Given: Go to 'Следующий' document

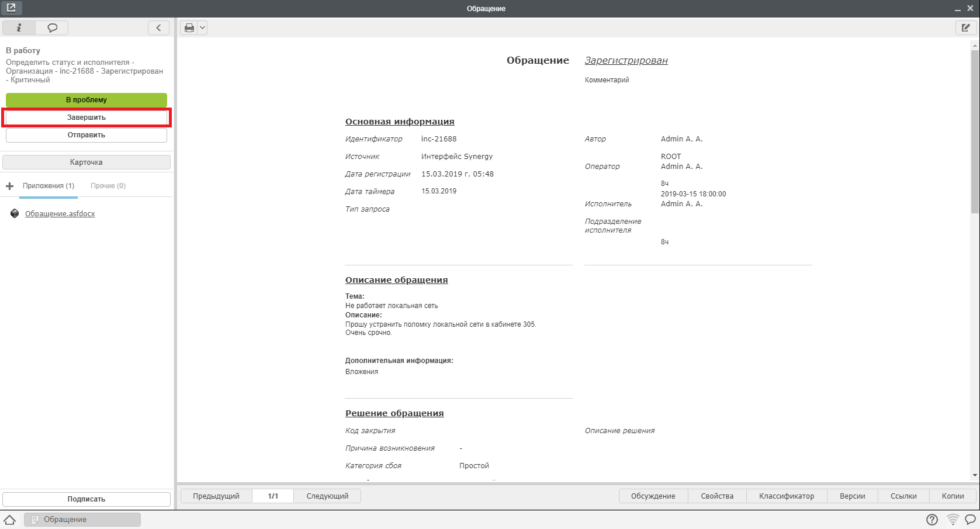Looking at the screenshot, I should 327,496.
